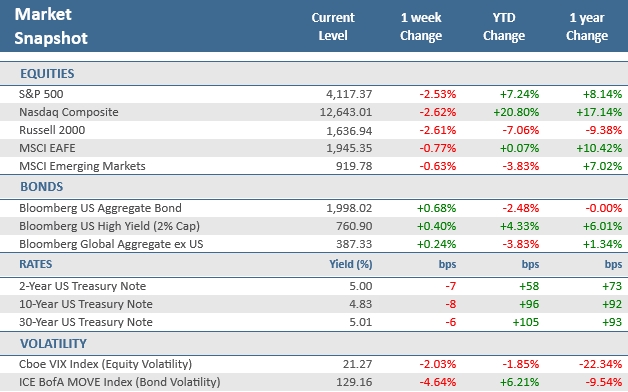This screenshot has height=392, width=628.
Task: Click the BONDS section heading
Action: click(42, 187)
